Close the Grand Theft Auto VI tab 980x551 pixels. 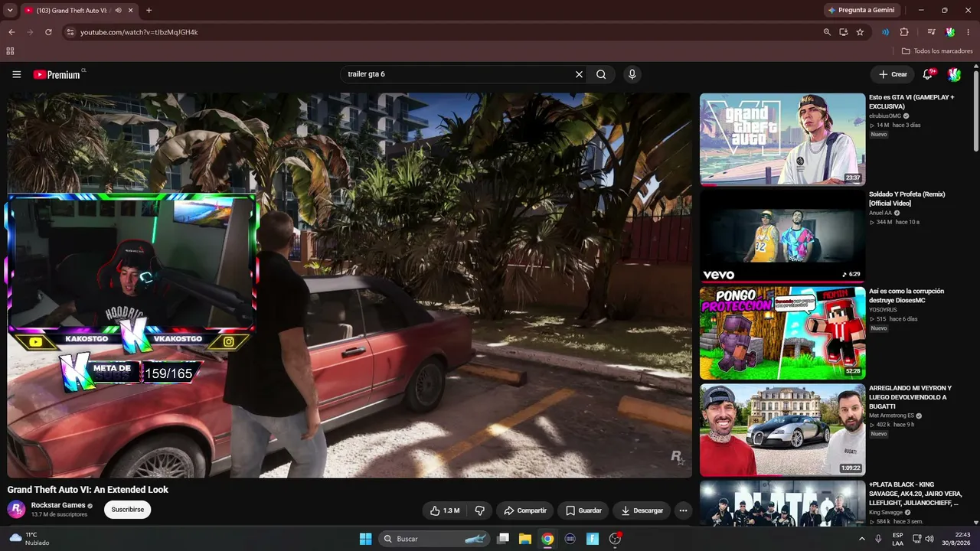tap(131, 11)
